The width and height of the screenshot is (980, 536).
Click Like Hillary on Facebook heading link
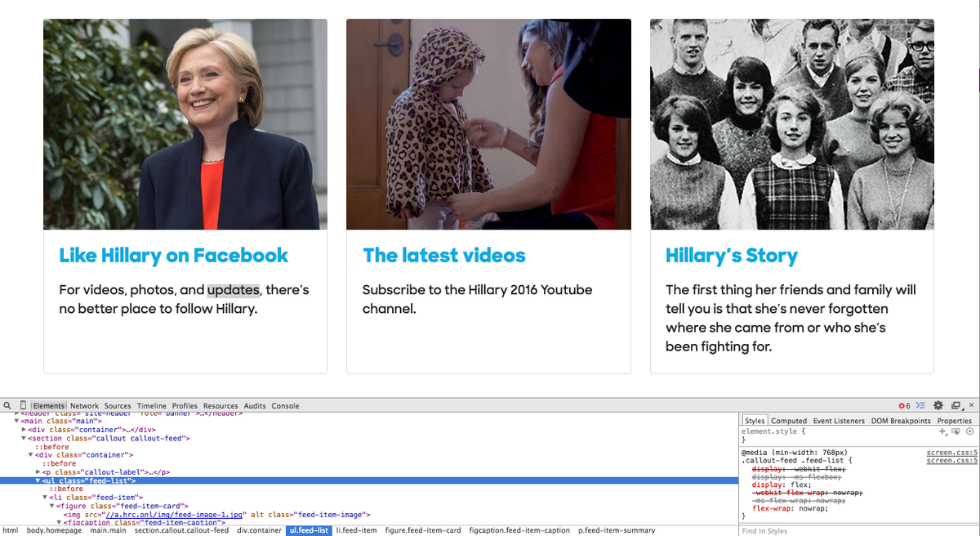(173, 256)
